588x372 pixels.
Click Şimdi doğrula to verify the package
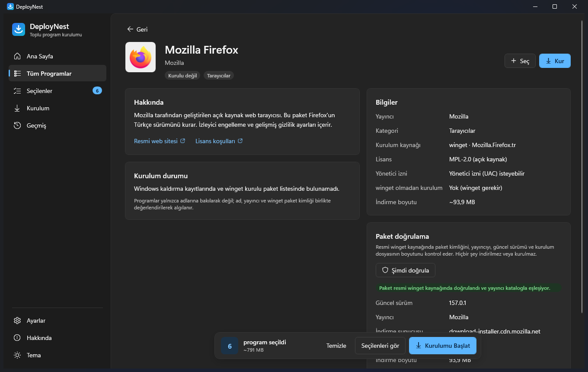(406, 270)
